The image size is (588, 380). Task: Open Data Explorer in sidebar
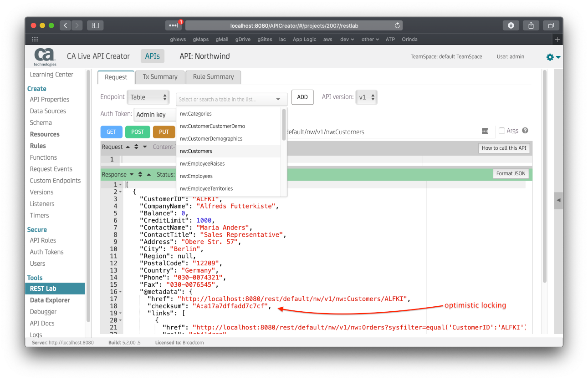[50, 300]
